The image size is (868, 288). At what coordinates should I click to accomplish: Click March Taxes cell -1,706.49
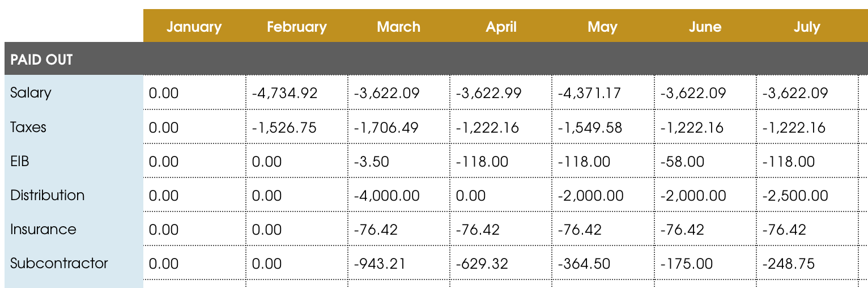(x=386, y=128)
